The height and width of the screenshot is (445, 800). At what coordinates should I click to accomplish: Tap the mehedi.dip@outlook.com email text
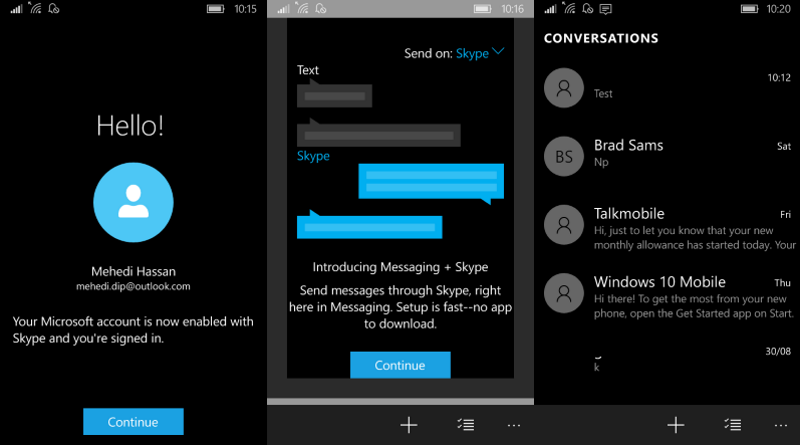point(133,286)
